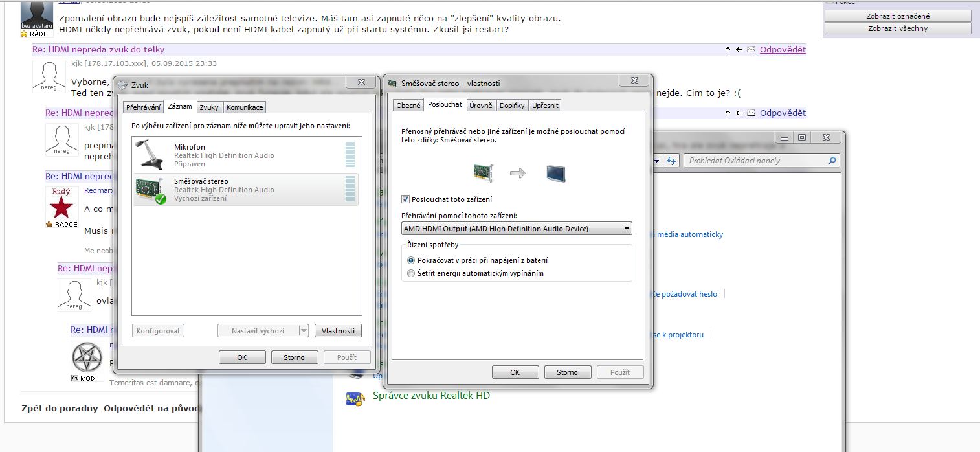This screenshot has width=980, height=452.
Task: Click Vlastnosti button in Zvuk window
Action: point(338,331)
